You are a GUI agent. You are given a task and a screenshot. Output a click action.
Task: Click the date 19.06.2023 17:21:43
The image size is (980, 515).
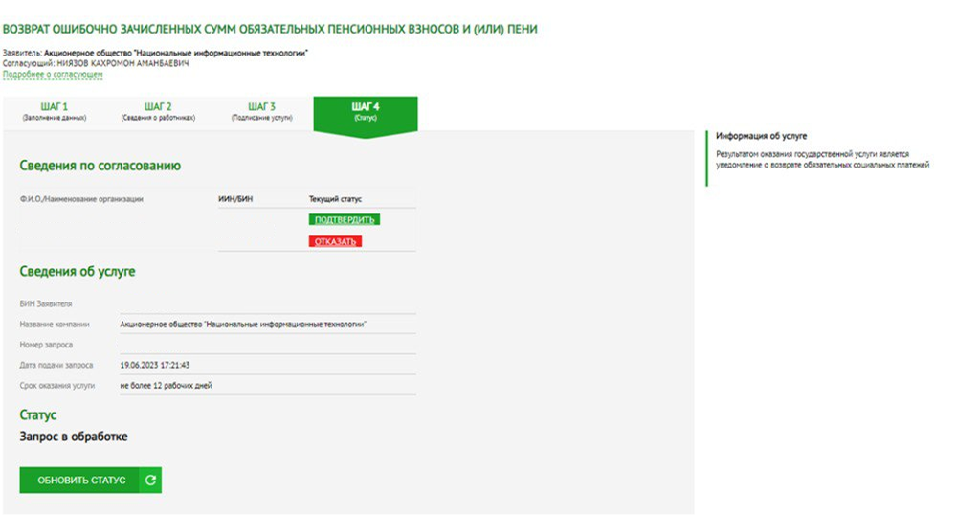pyautogui.click(x=155, y=365)
